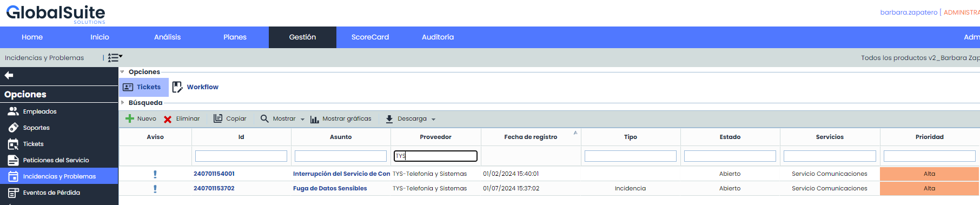The image size is (980, 205).
Task: Click the back arrow in the sidebar
Action: click(x=9, y=75)
